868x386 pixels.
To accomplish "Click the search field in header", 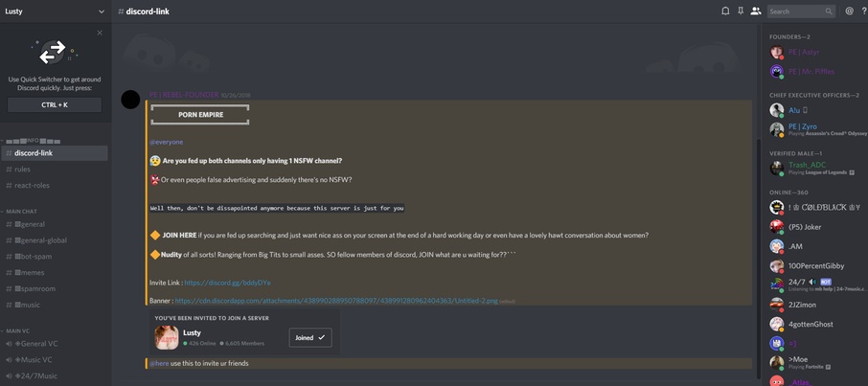I will [x=795, y=11].
